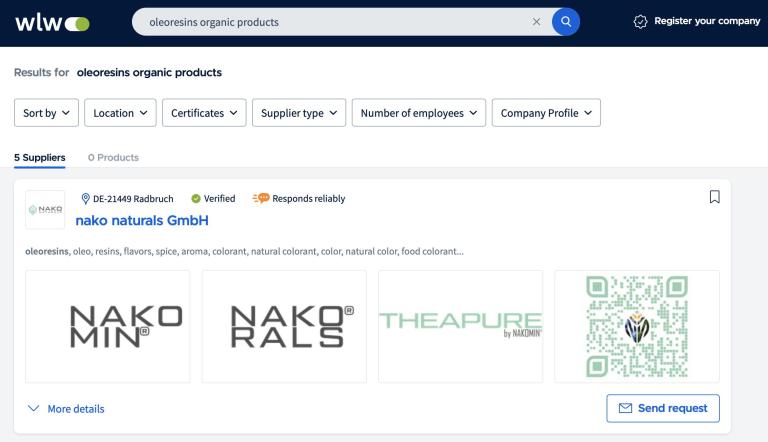Screen dimensions: 768x442
Task: Click the orange Responds reliably speech icon
Action: (x=261, y=198)
